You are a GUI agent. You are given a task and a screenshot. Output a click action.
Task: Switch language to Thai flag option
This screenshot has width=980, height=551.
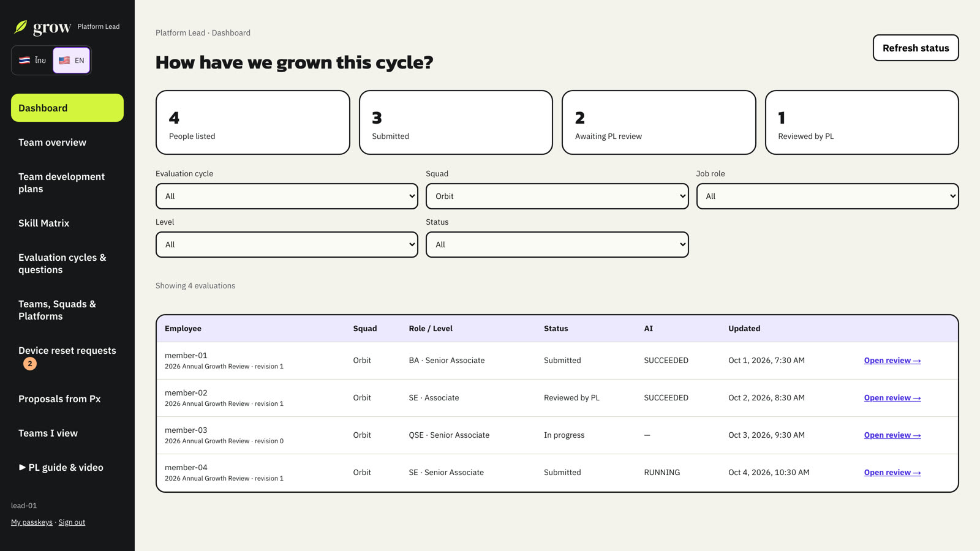click(32, 60)
